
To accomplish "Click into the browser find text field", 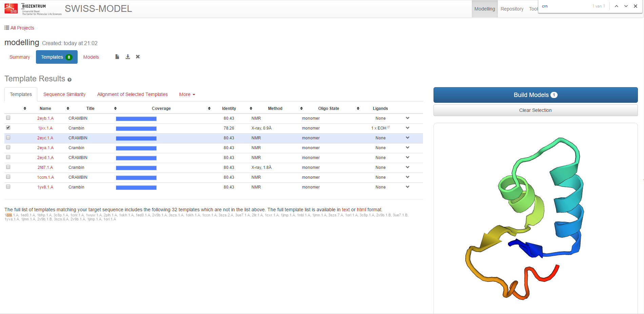I will (564, 6).
